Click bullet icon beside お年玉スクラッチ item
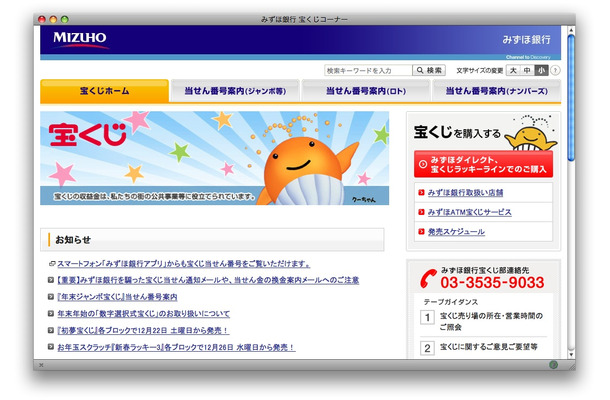The height and width of the screenshot is (400, 610). click(x=51, y=347)
